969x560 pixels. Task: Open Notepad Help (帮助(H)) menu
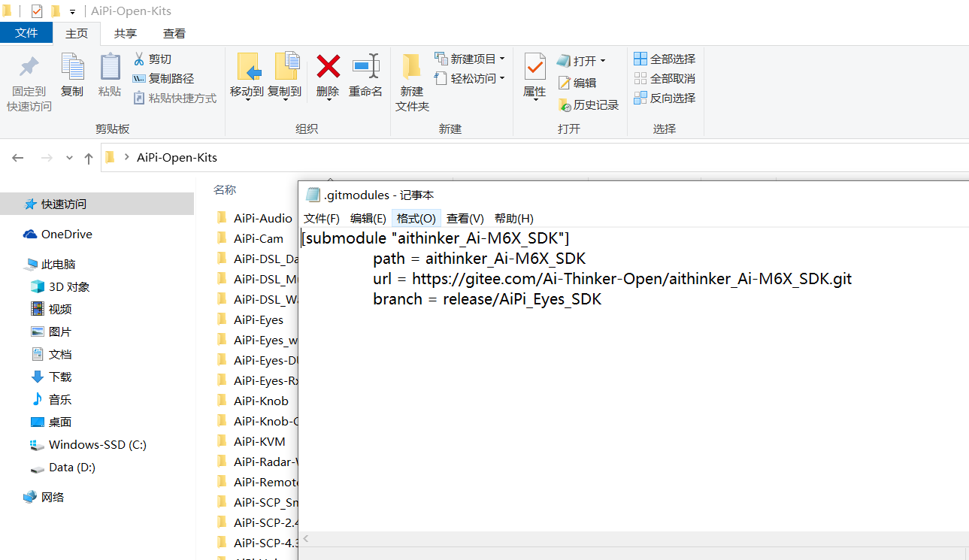click(x=514, y=218)
